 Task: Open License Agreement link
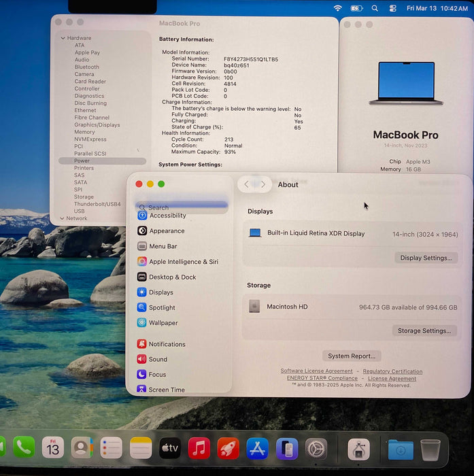pyautogui.click(x=392, y=379)
